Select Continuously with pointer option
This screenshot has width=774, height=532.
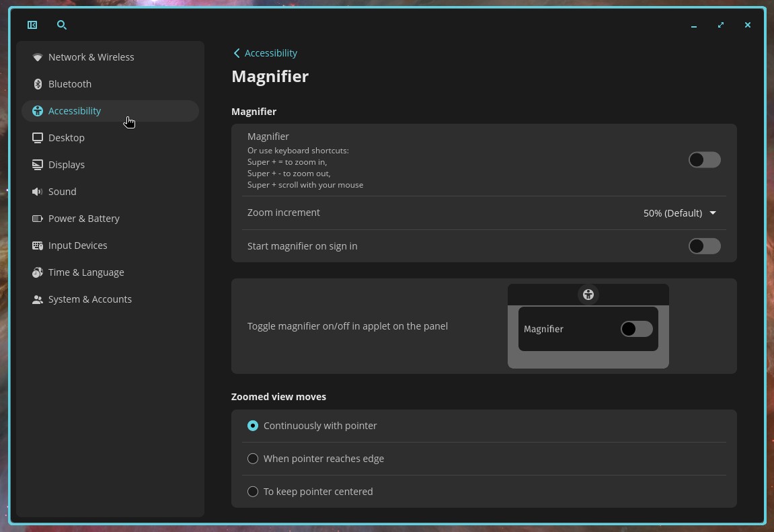[x=253, y=426]
